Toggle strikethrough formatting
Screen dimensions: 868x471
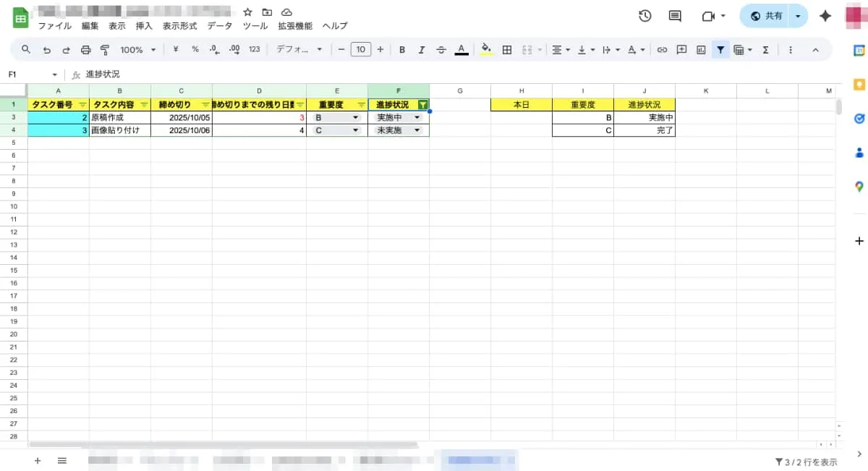tap(441, 50)
